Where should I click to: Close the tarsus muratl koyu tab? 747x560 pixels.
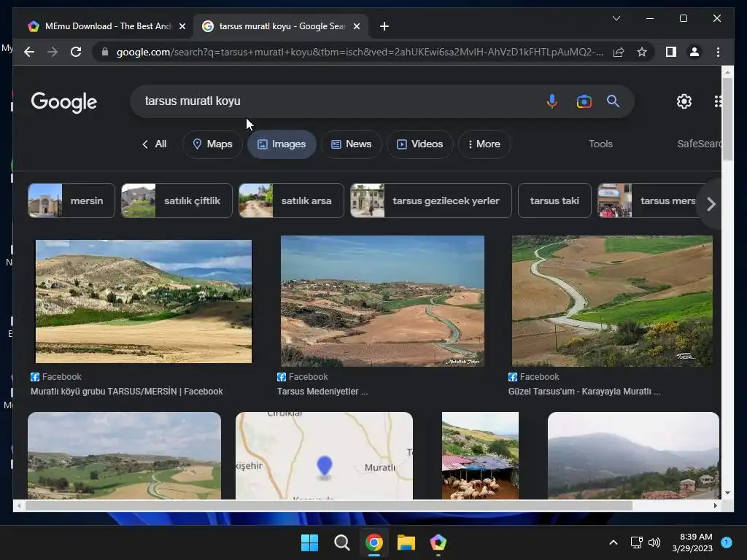356,26
